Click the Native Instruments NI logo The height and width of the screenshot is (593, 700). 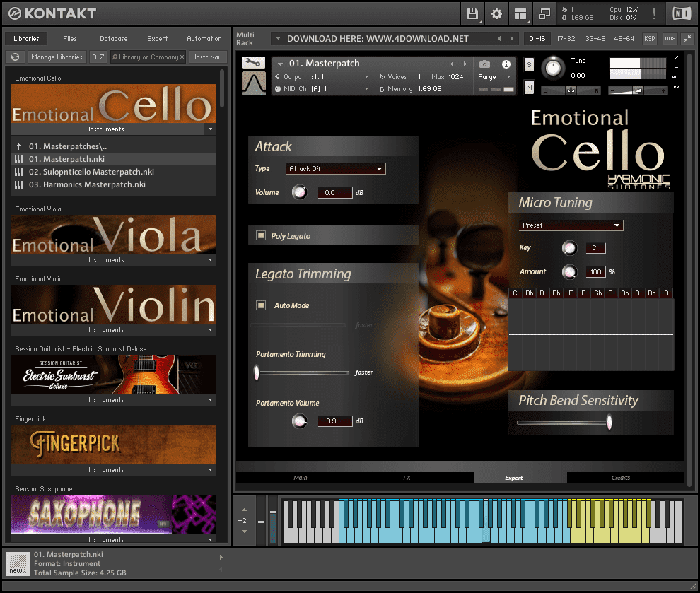click(680, 13)
